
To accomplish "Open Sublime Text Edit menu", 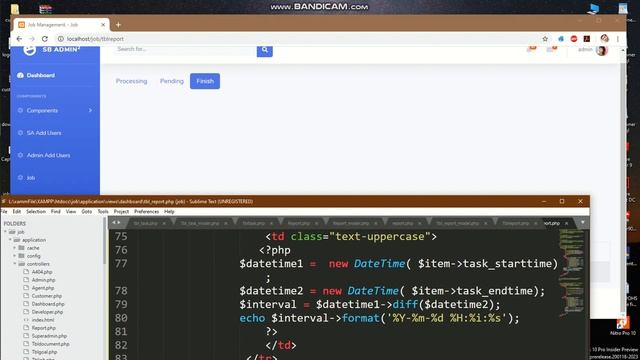I will coord(16,211).
